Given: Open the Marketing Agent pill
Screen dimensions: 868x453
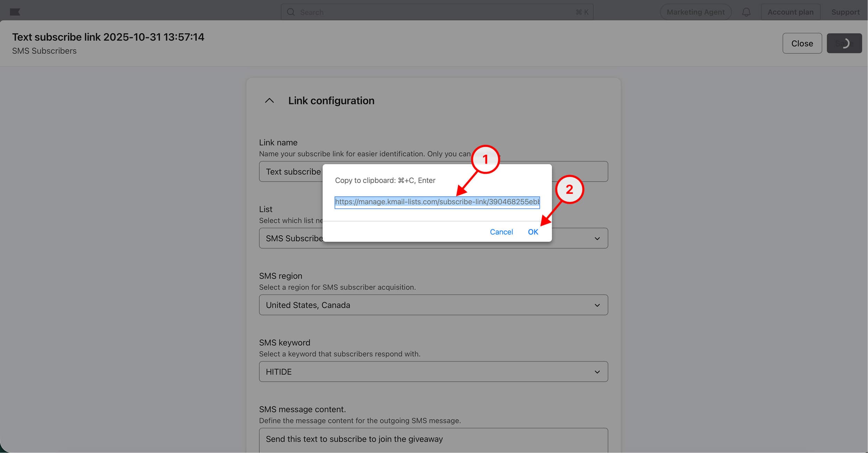Looking at the screenshot, I should click(695, 12).
